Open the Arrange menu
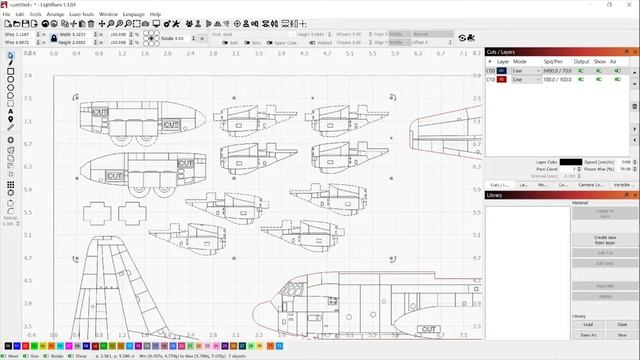Image resolution: width=640 pixels, height=360 pixels. 55,14
